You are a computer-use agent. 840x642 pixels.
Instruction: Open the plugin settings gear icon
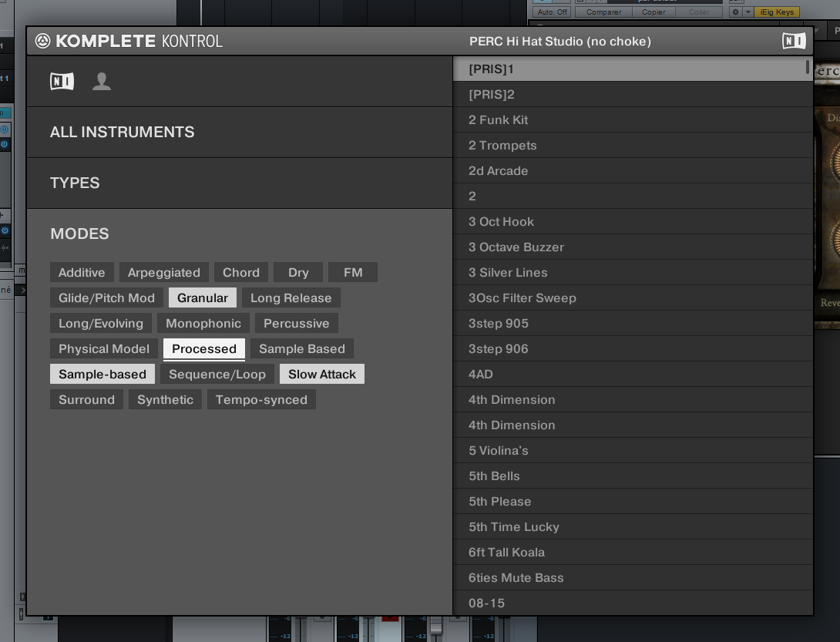[x=735, y=12]
